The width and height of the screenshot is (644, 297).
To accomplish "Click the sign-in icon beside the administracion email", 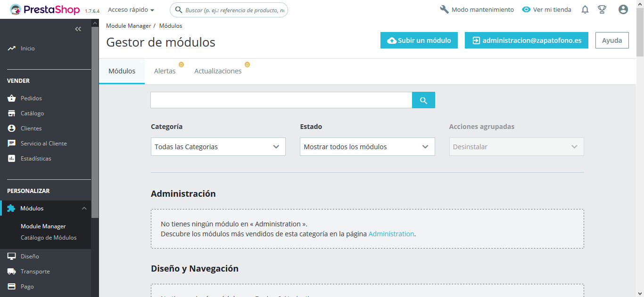I will (x=476, y=40).
